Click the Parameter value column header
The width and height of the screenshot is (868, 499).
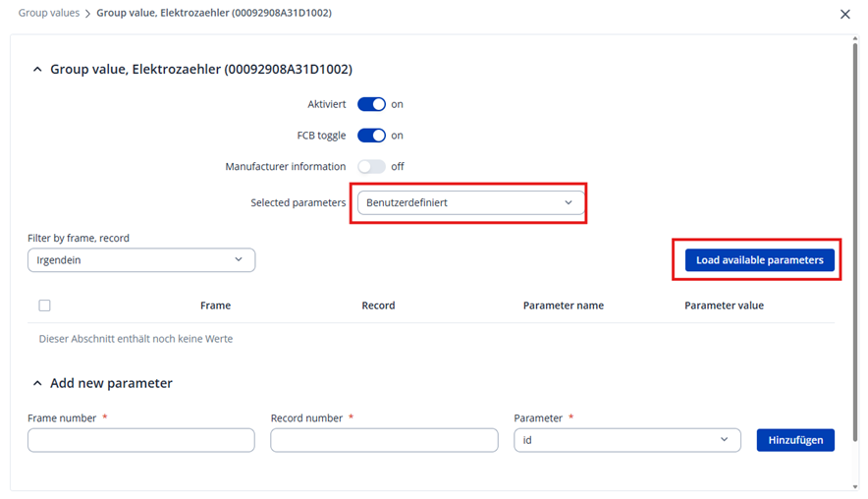point(724,305)
